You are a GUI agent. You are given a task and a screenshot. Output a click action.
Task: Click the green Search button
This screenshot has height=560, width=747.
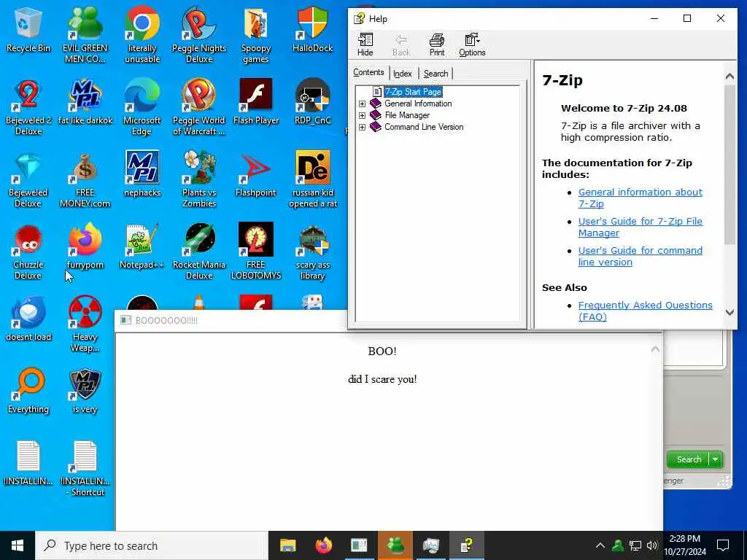pyautogui.click(x=689, y=459)
